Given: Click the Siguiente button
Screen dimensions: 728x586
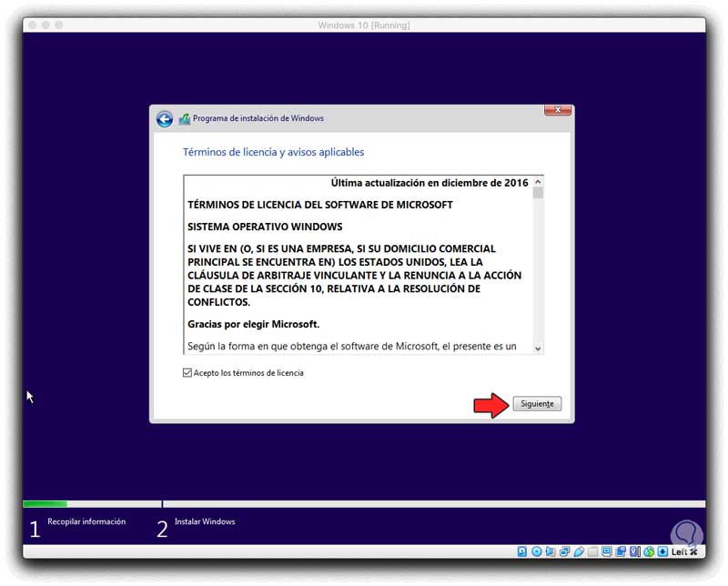Looking at the screenshot, I should coord(537,403).
